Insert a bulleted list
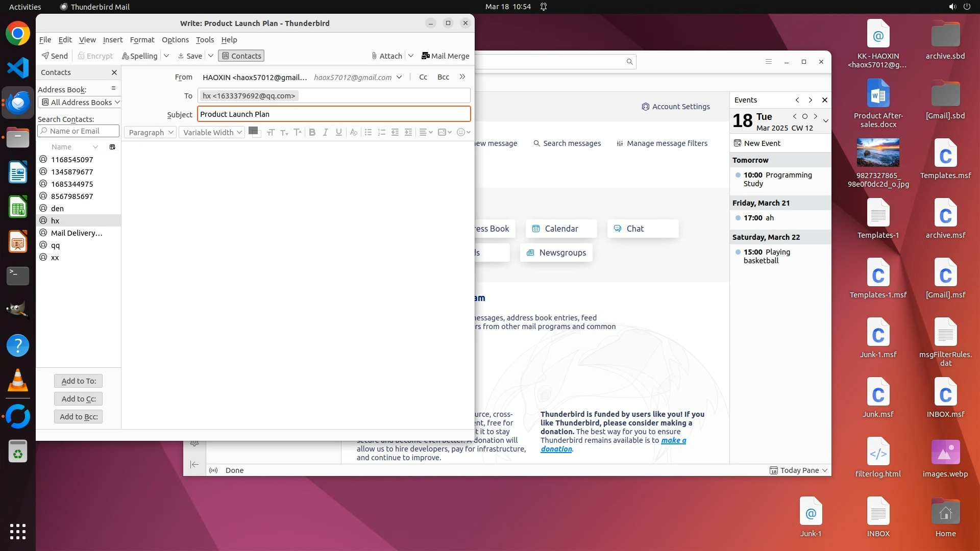The width and height of the screenshot is (980, 551). coord(368,132)
